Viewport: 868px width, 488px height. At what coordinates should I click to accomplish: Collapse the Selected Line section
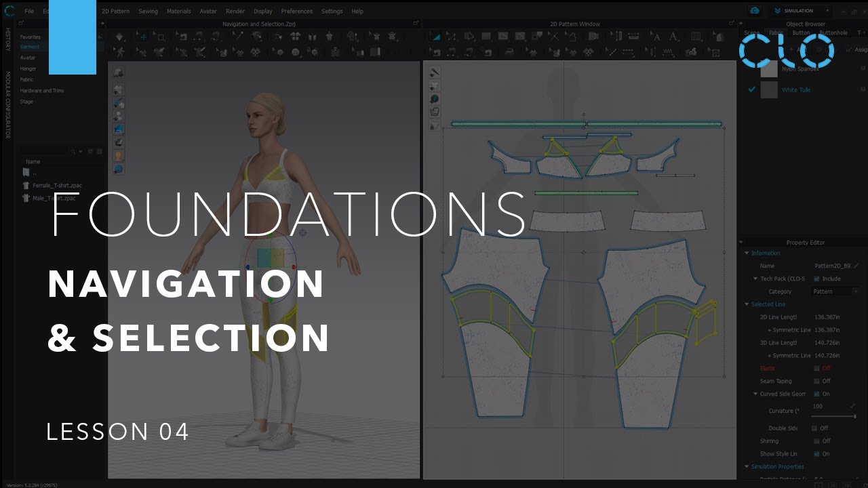pyautogui.click(x=747, y=304)
